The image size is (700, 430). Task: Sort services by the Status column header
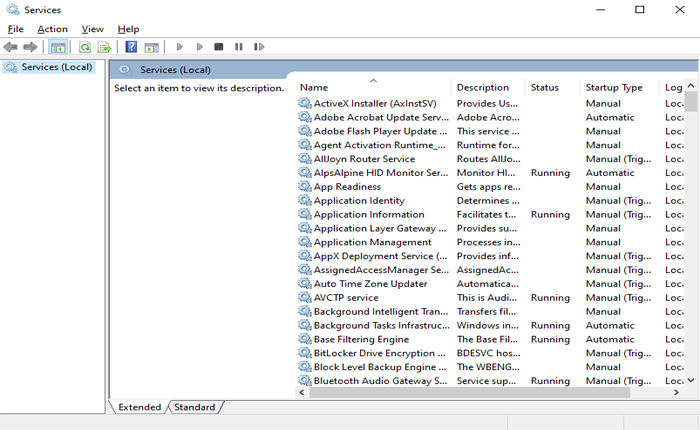point(545,88)
